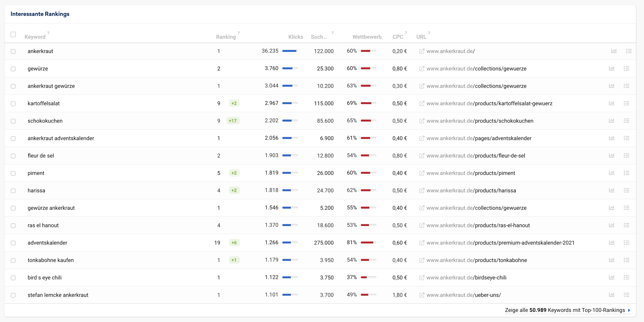
Task: Check the stefan lemcke ankerkraut checkbox
Action: (x=13, y=295)
